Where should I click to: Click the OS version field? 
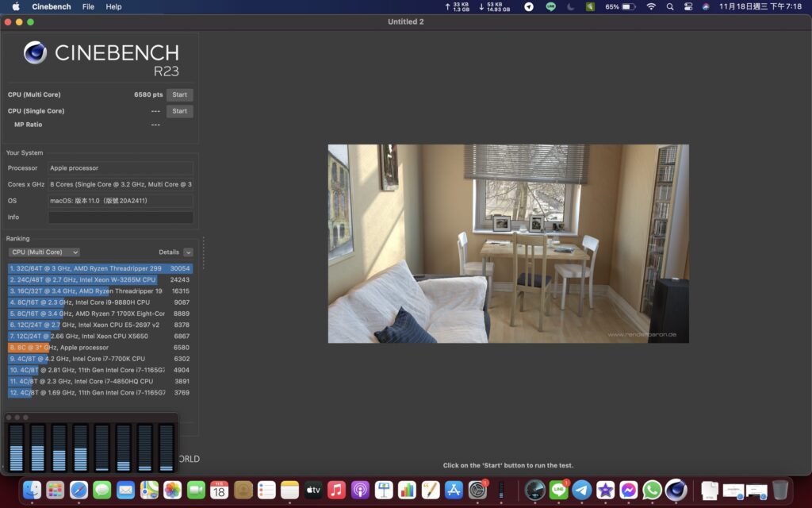point(121,201)
